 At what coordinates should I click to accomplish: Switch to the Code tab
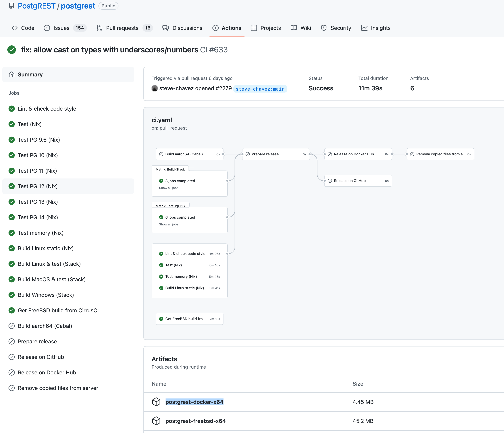28,28
